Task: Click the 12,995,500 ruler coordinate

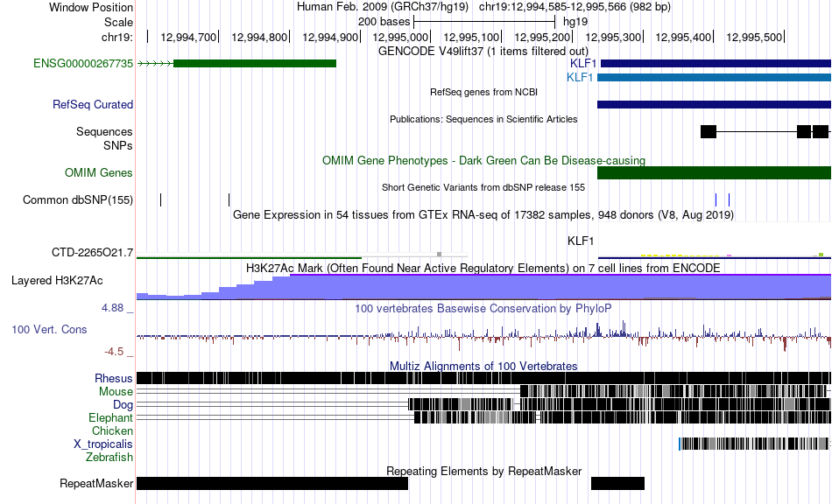Action: coord(754,37)
